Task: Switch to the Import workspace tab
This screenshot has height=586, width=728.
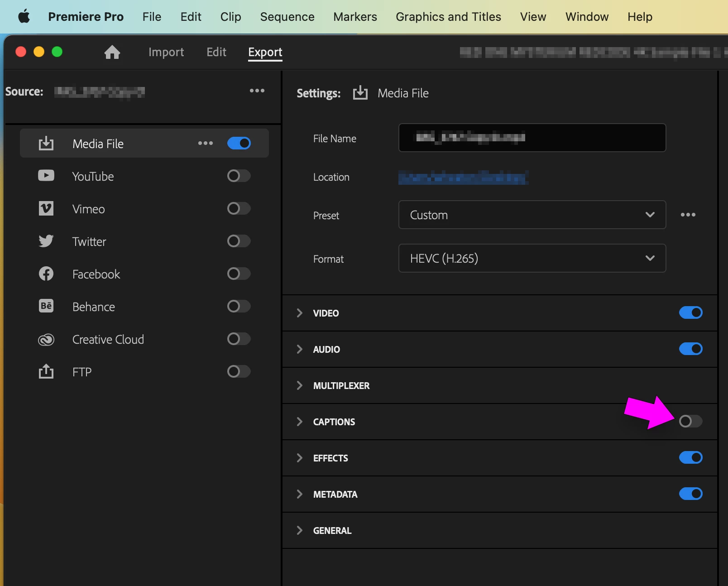Action: [x=166, y=52]
